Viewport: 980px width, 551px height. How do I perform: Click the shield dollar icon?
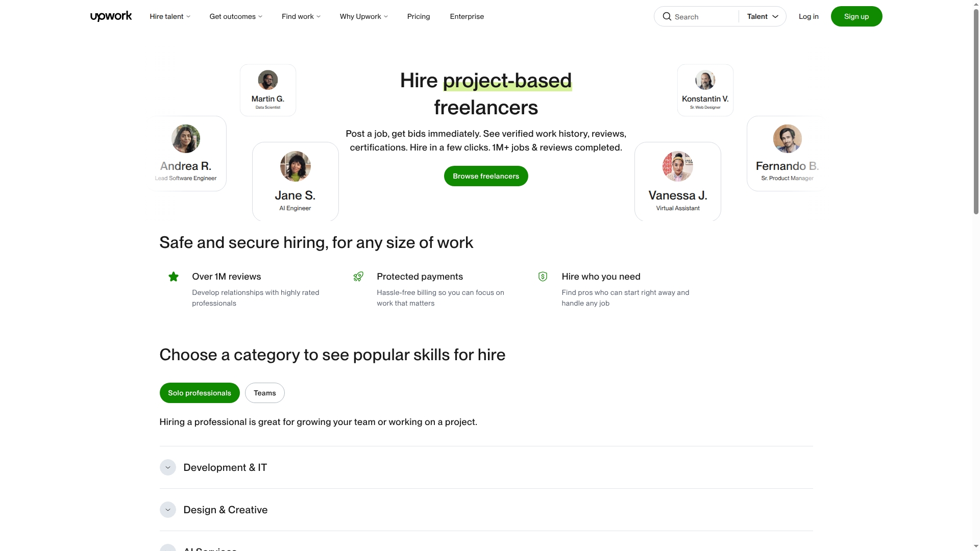coord(543,277)
